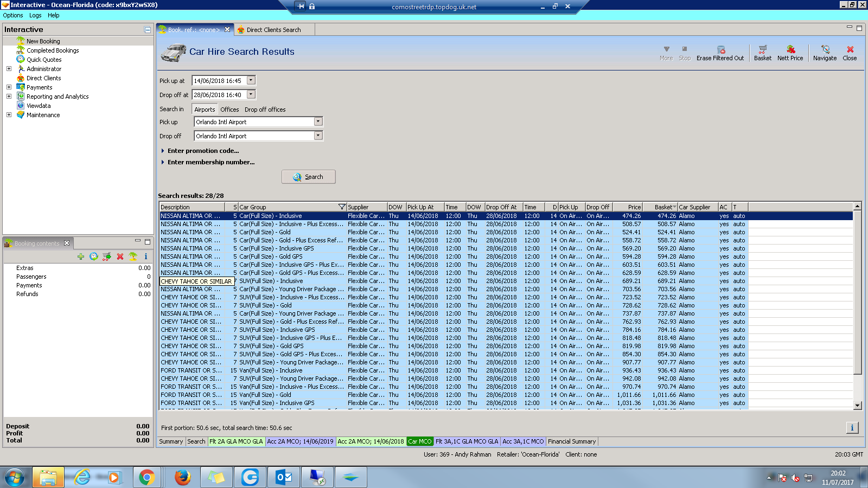868x488 pixels.
Task: Click the blue info button beside search time
Action: [x=852, y=428]
